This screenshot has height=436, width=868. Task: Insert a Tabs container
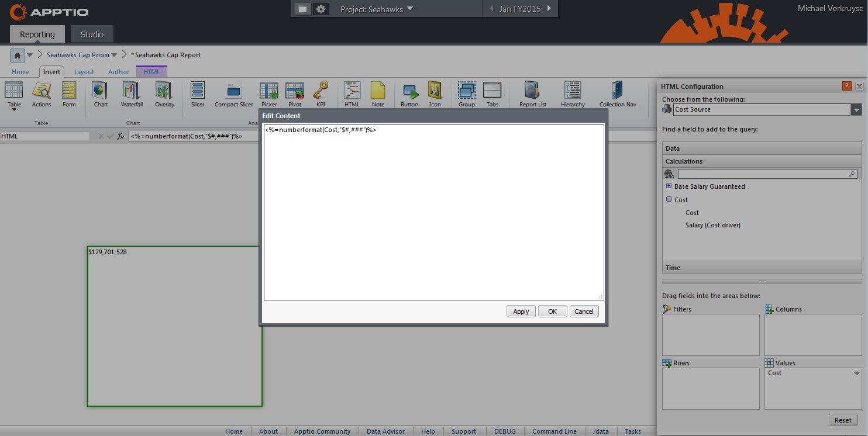click(x=492, y=94)
